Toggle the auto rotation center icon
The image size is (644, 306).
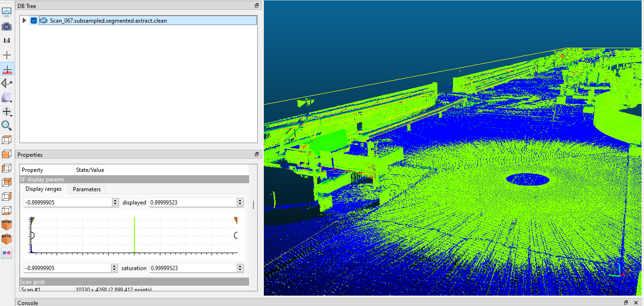click(x=7, y=69)
